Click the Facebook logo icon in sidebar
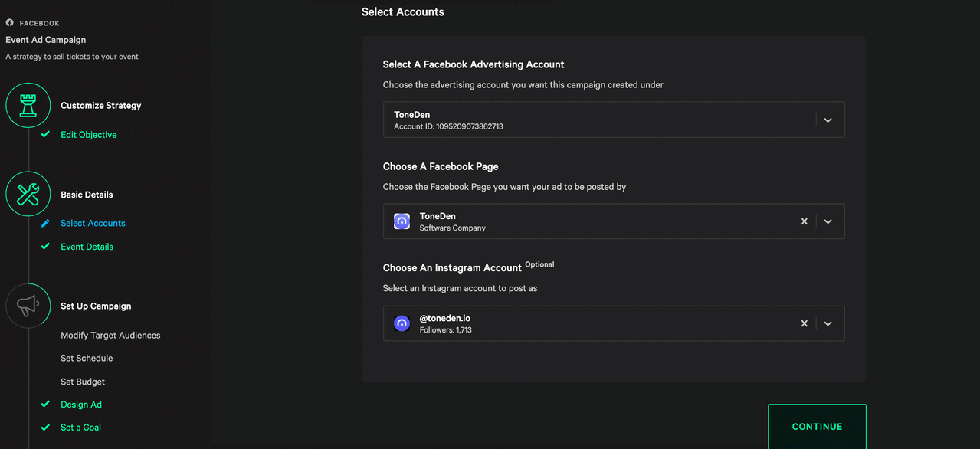 click(10, 23)
